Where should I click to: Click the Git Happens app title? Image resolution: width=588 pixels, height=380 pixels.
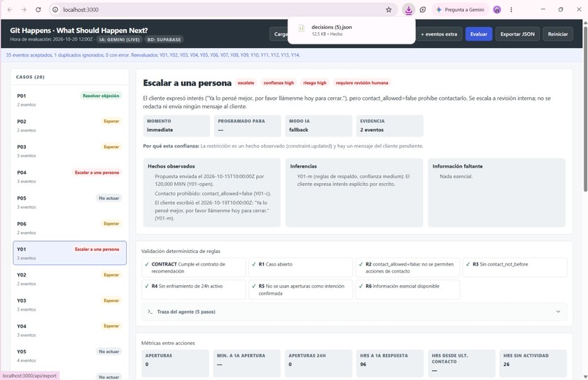coord(79,31)
